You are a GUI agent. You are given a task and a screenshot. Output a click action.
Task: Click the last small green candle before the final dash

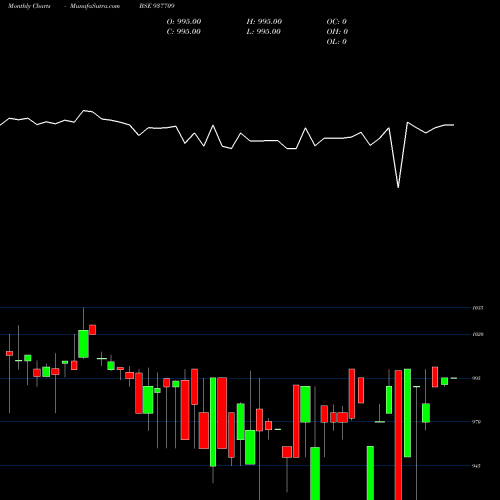[444, 381]
